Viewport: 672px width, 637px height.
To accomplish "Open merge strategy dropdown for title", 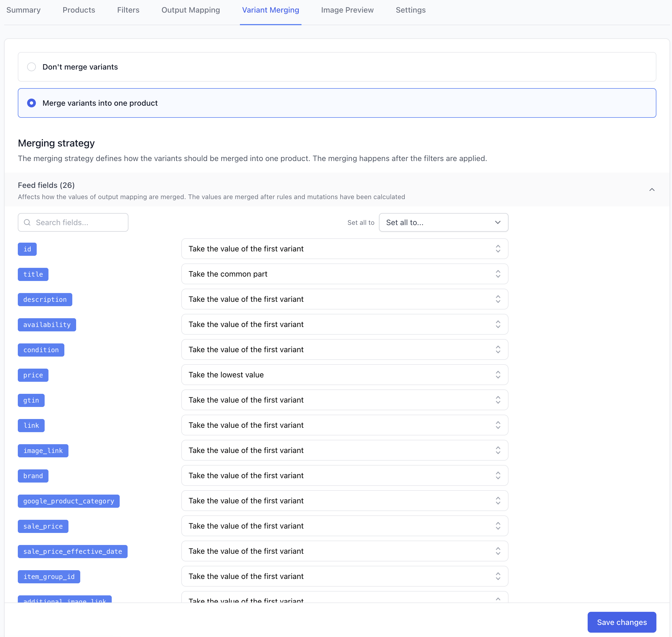I will click(x=344, y=274).
